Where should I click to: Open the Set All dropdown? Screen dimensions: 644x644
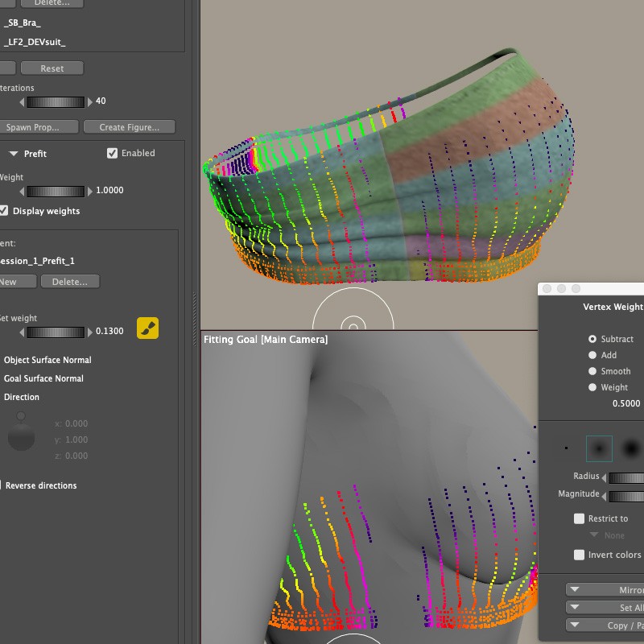605,608
